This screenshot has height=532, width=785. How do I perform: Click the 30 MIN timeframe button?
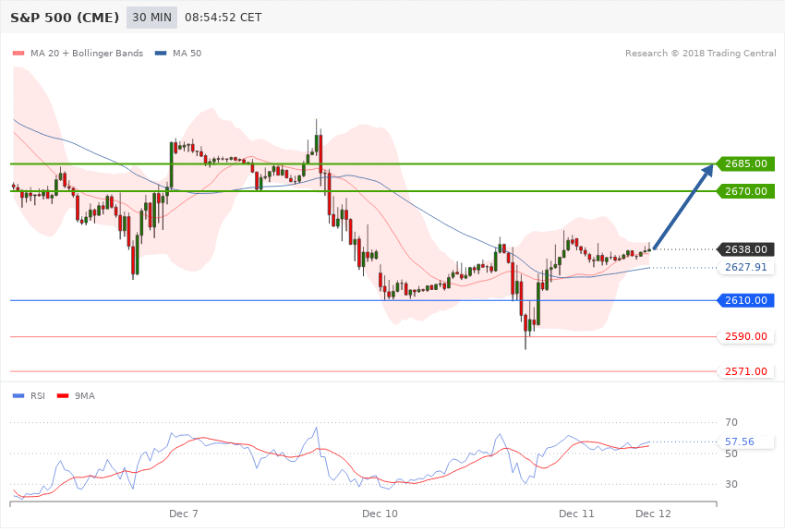click(151, 18)
